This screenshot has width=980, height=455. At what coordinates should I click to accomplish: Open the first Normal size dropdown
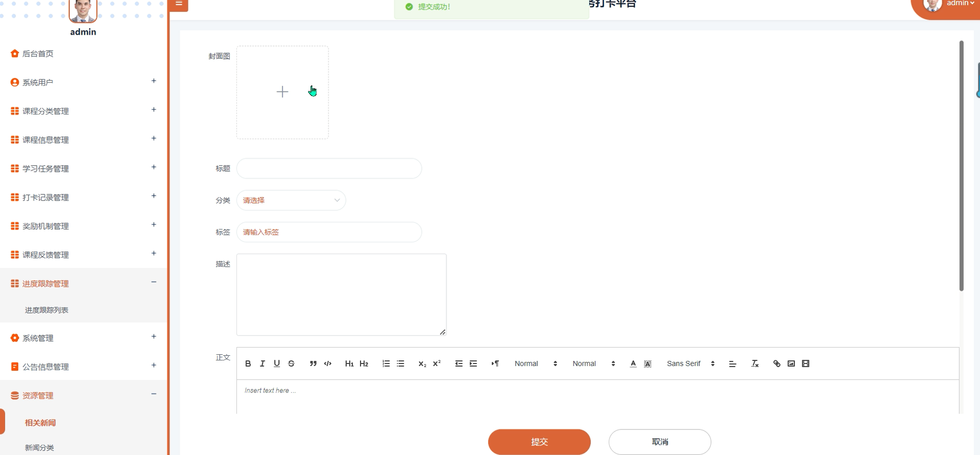click(536, 363)
